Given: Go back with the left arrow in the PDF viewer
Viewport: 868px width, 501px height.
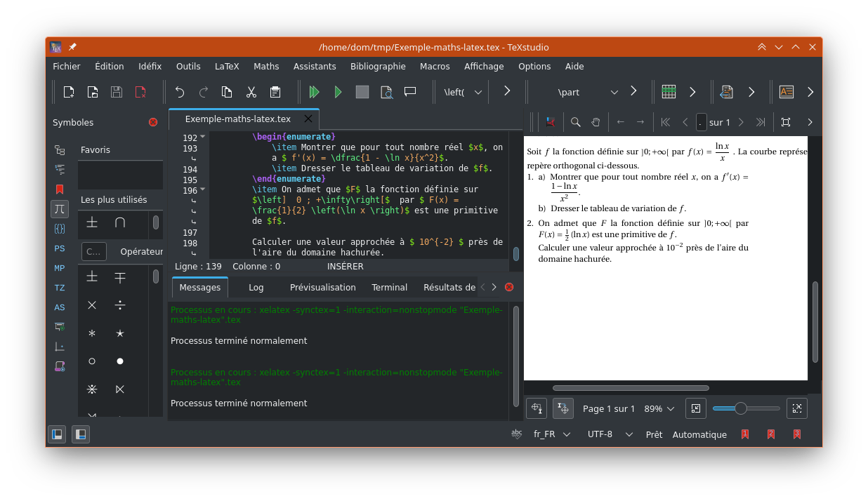Looking at the screenshot, I should pos(621,122).
